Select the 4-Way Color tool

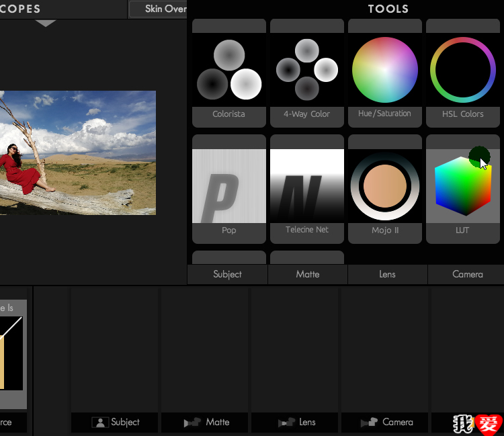(307, 73)
